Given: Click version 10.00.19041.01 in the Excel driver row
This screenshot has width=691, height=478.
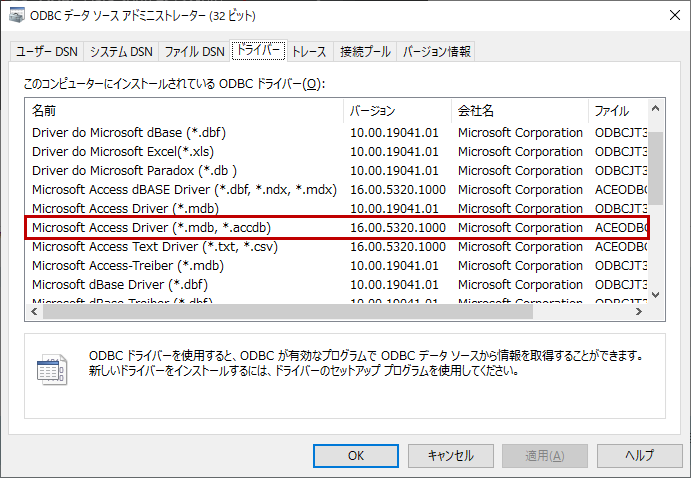Looking at the screenshot, I should (394, 152).
